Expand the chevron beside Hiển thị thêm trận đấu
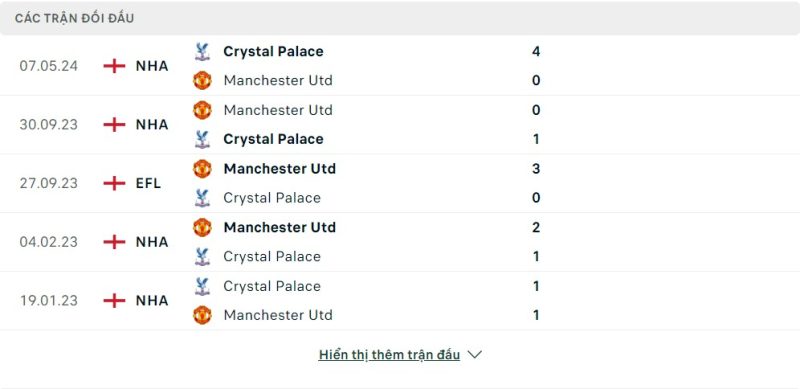The width and height of the screenshot is (800, 389). [x=474, y=355]
